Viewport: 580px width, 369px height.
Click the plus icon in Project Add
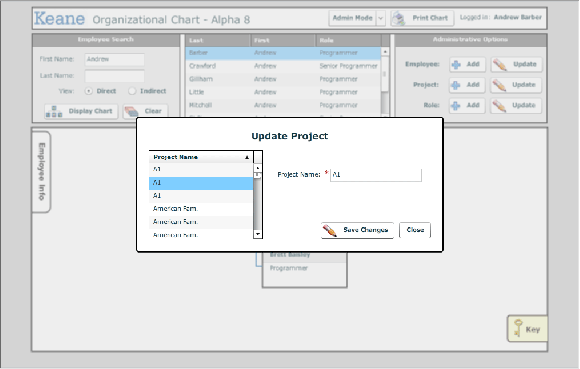point(456,85)
